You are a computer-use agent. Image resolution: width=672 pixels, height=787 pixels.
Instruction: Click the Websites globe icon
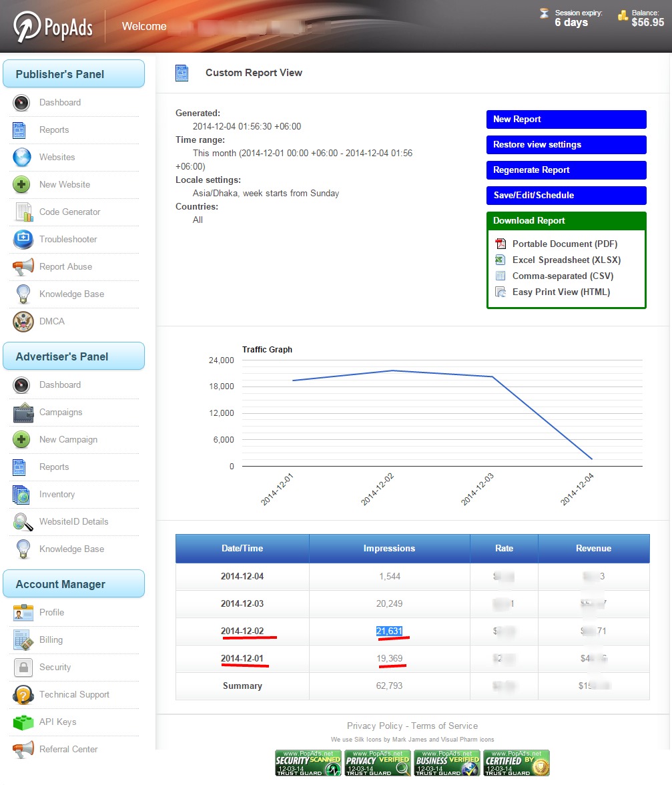pos(22,157)
